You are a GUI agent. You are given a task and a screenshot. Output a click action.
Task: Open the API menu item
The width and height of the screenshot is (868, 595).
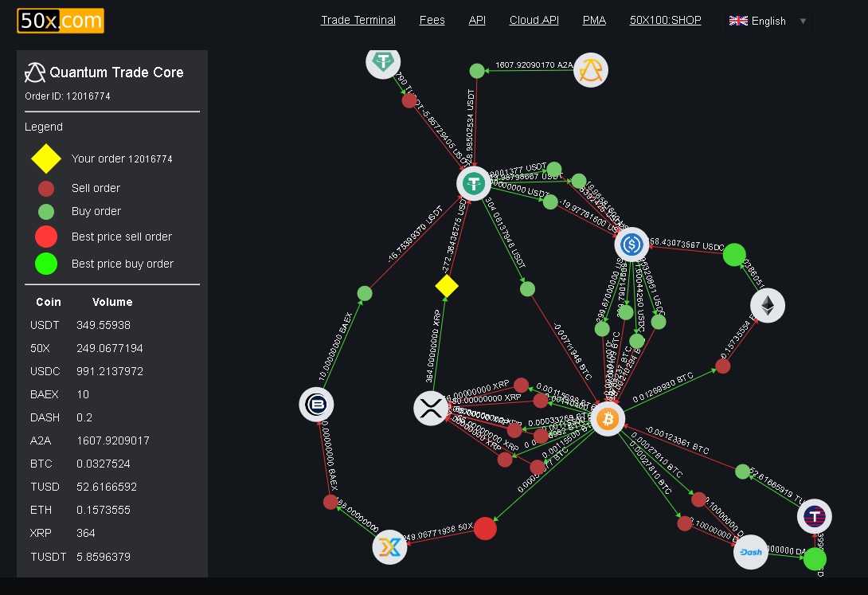point(477,20)
